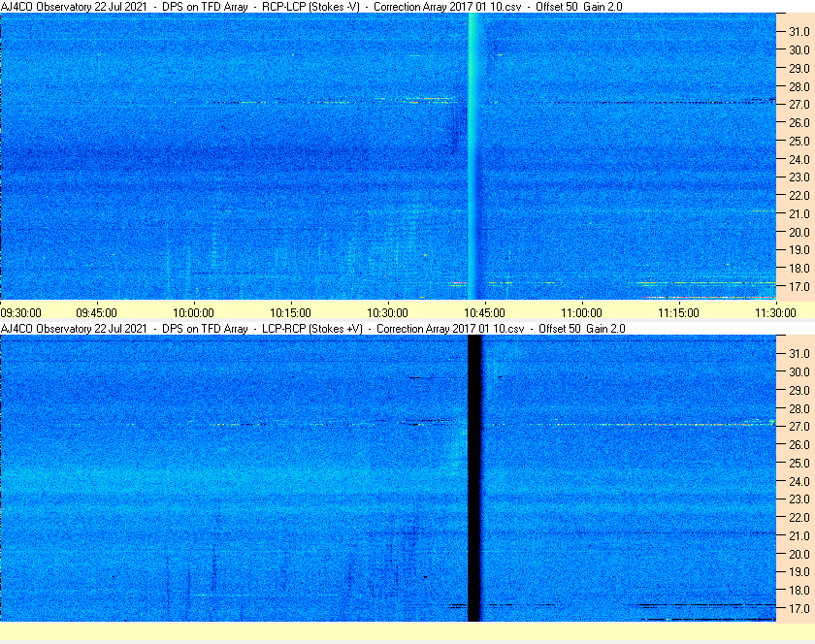Image resolution: width=815 pixels, height=644 pixels.
Task: Click 20.0 frequency label on Stokes -V chart
Action: (x=799, y=232)
